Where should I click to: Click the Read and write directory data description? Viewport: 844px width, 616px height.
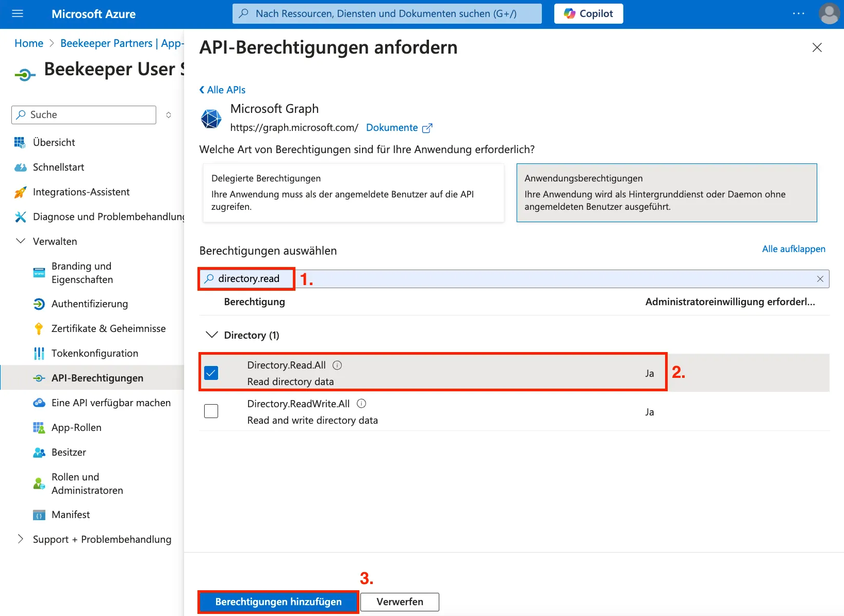pyautogui.click(x=312, y=420)
